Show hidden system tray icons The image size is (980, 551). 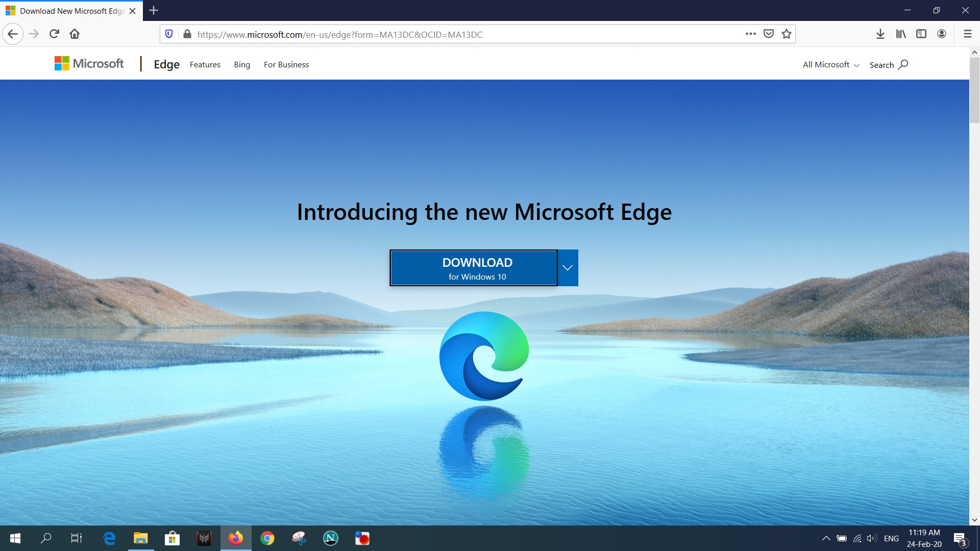tap(826, 538)
